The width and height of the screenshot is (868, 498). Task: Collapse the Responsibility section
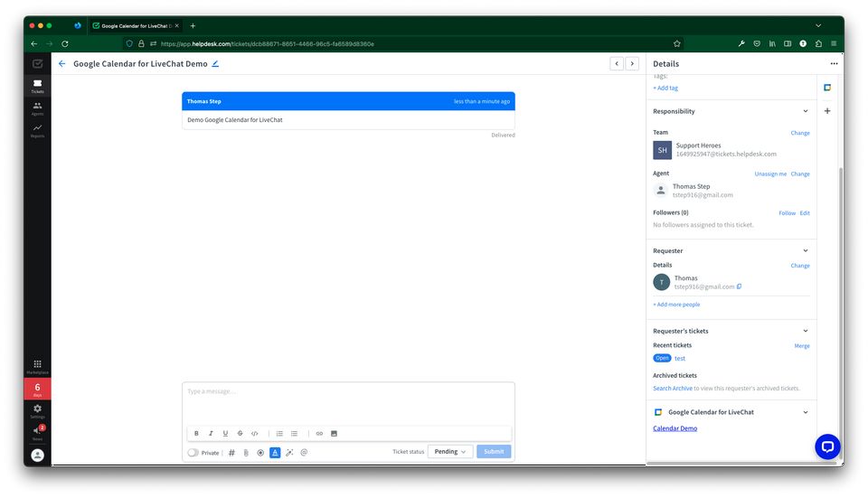pos(806,111)
